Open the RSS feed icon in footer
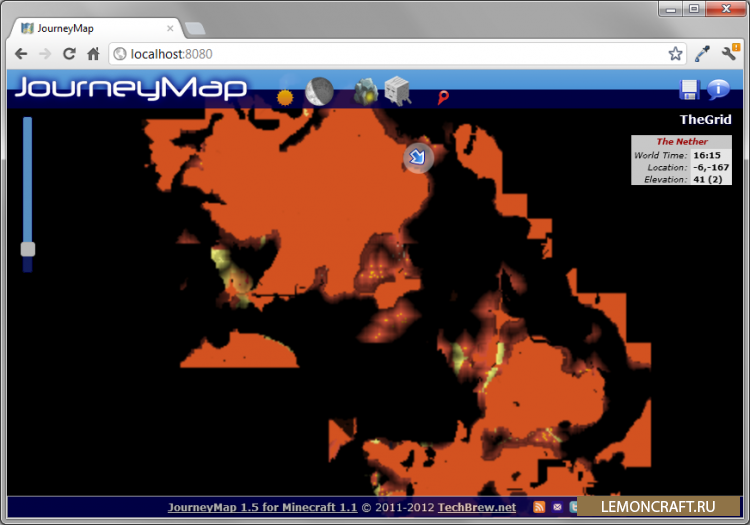The image size is (750, 525). [x=540, y=508]
